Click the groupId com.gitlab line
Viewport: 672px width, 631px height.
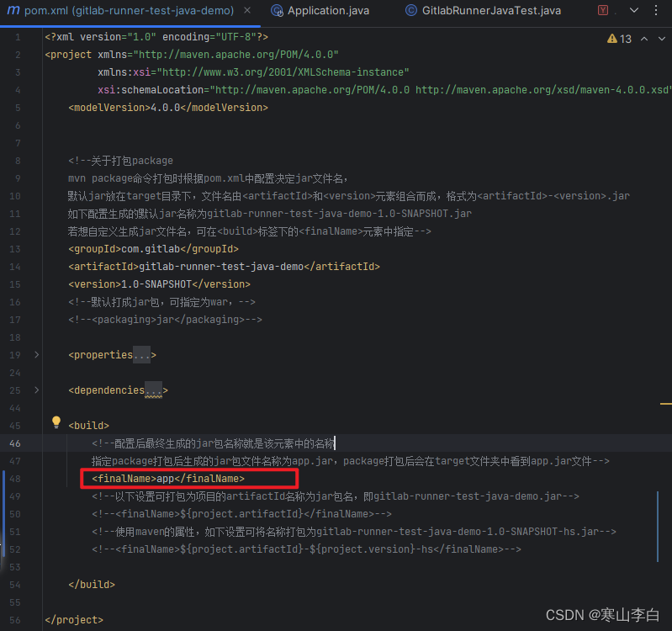coord(153,249)
